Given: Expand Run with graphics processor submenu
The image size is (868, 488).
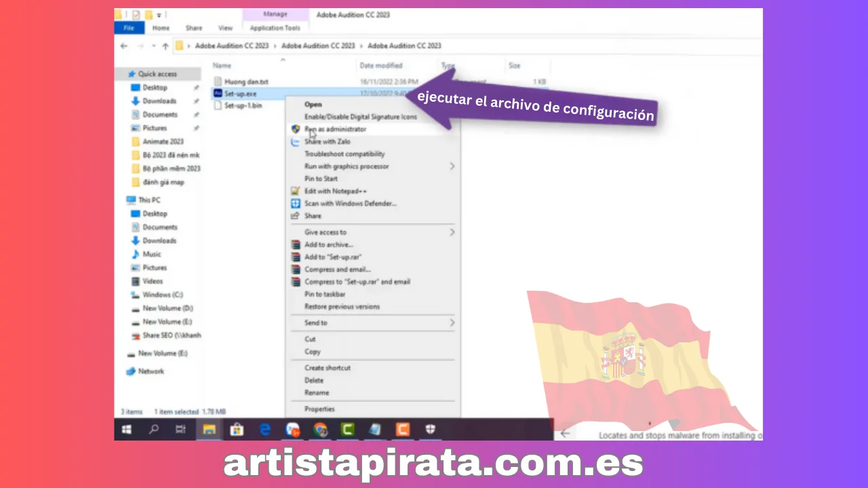Looking at the screenshot, I should (x=372, y=166).
